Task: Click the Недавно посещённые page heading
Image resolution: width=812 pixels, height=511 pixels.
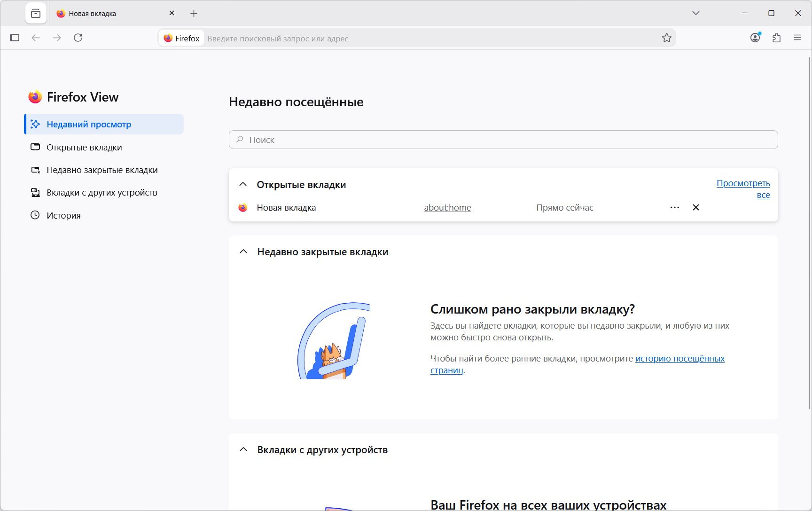Action: pos(296,102)
